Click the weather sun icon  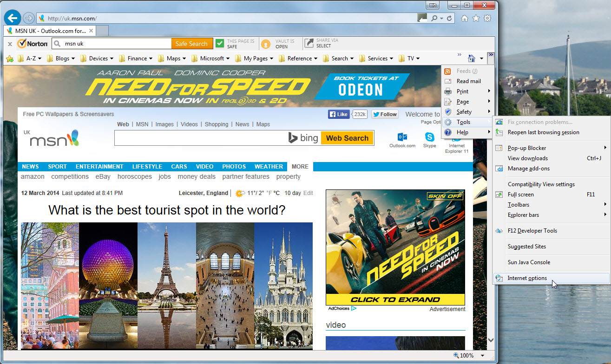click(240, 193)
